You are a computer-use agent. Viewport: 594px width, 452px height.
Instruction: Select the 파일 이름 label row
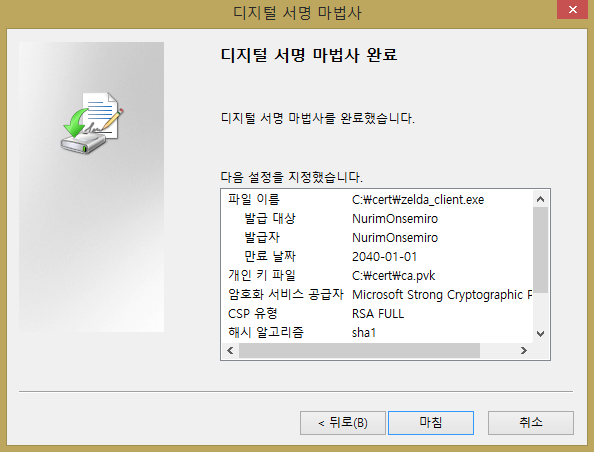coord(254,199)
